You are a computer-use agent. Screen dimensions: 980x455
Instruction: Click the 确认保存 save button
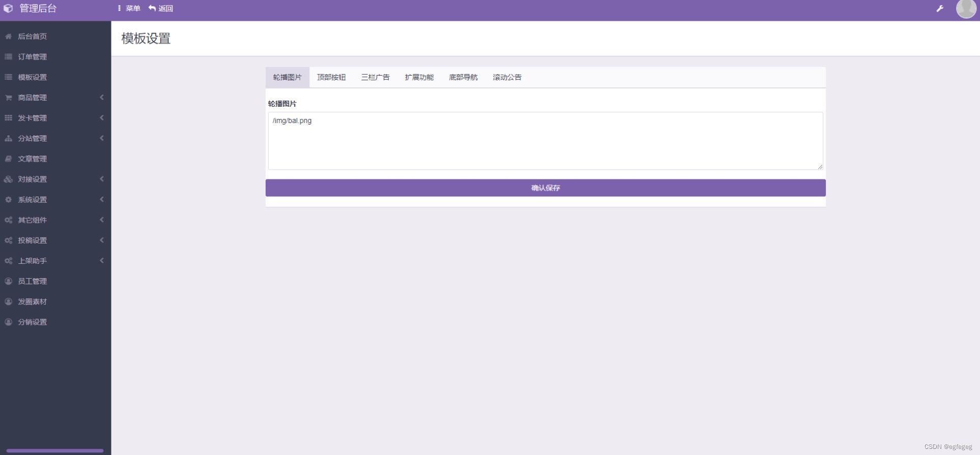pos(545,188)
